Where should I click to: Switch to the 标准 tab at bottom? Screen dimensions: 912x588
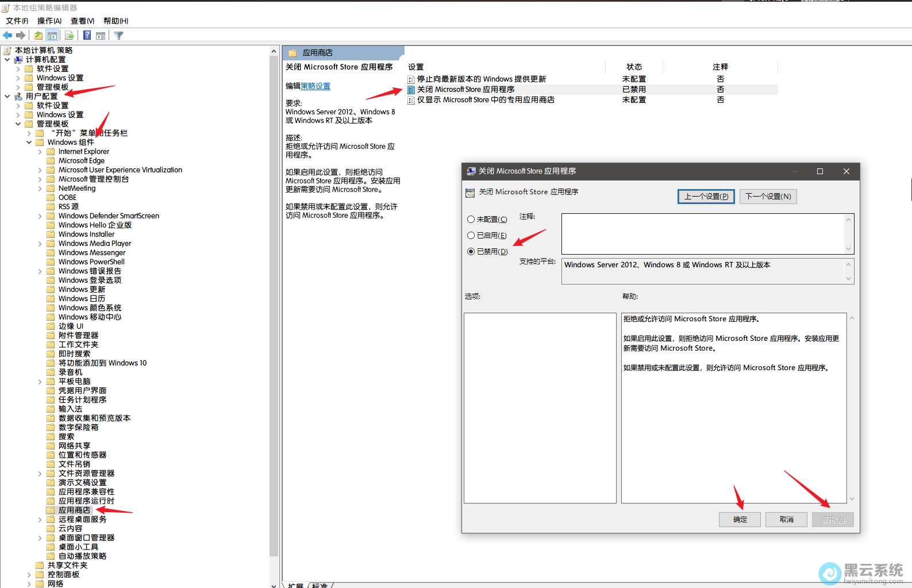(320, 585)
